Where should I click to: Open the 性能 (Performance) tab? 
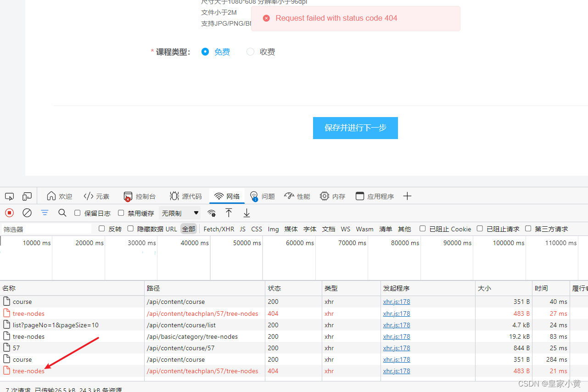click(x=297, y=196)
